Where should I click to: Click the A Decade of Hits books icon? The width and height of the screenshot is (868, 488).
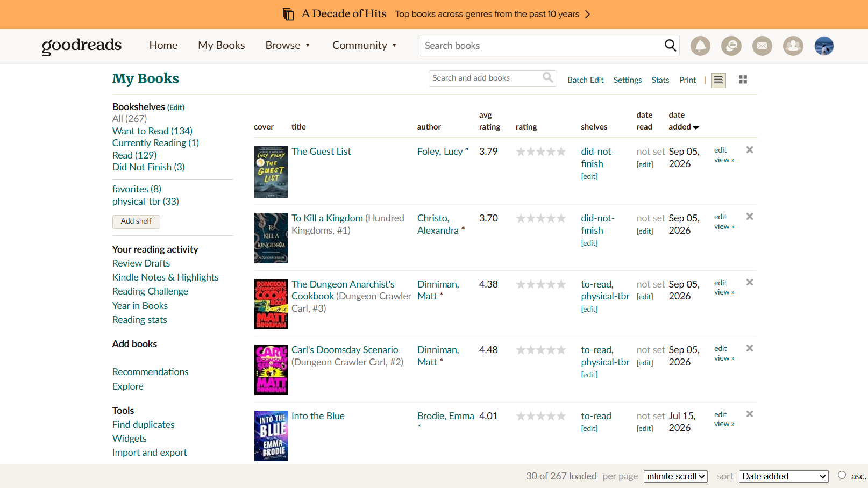click(x=288, y=14)
